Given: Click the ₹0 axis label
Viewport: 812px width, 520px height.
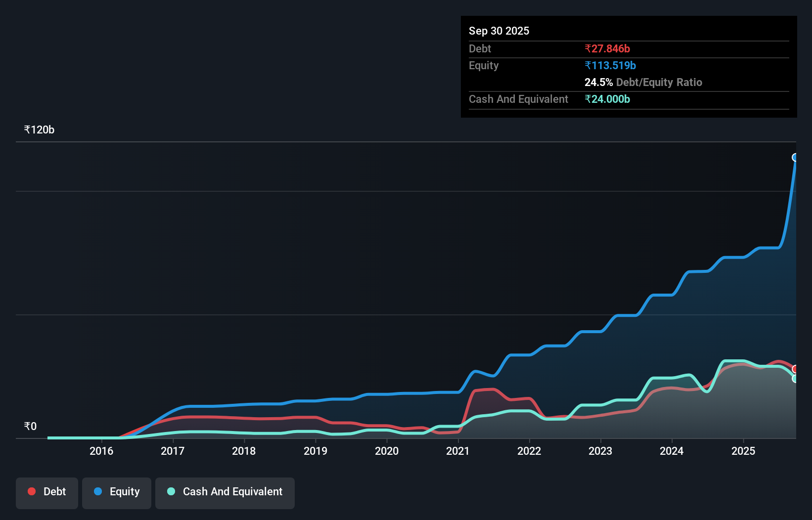Looking at the screenshot, I should click(x=31, y=426).
